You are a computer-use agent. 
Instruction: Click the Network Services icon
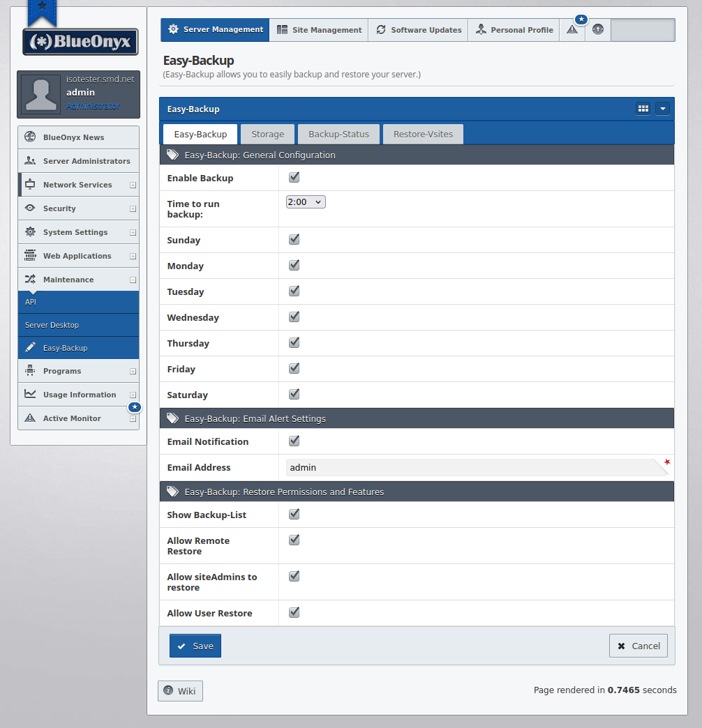pos(30,184)
